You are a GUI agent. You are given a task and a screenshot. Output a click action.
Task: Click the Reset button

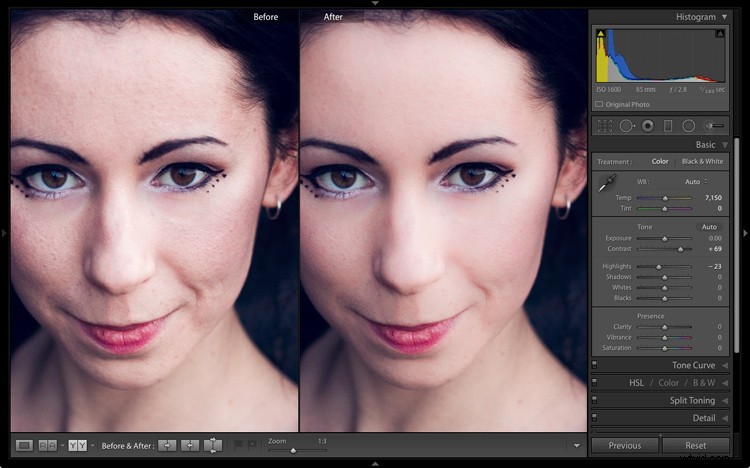point(695,446)
